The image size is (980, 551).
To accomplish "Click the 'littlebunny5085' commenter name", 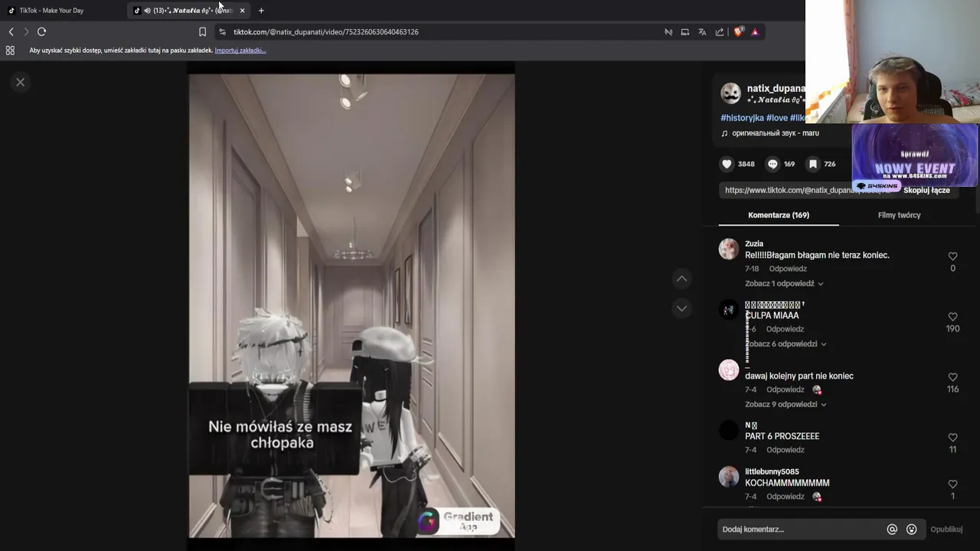I will pos(772,471).
